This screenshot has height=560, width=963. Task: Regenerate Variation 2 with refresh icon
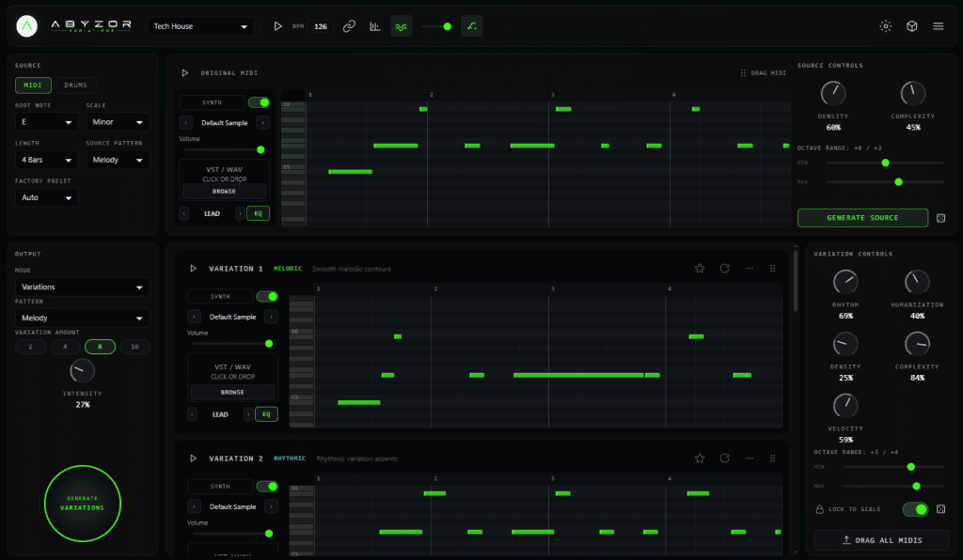click(725, 459)
